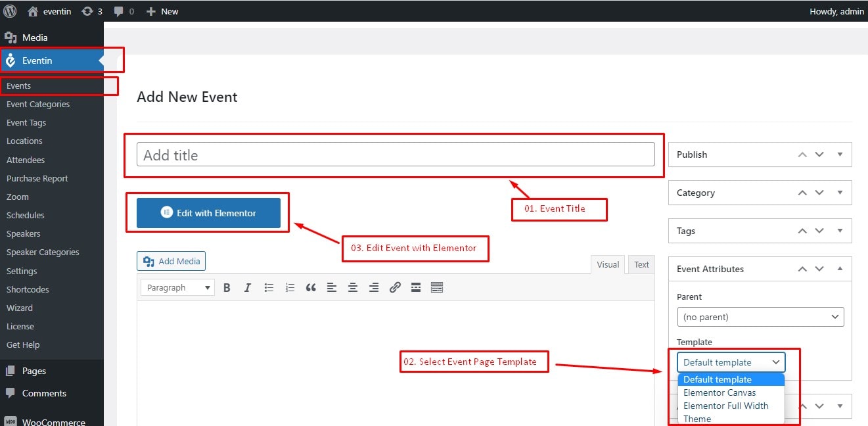868x426 pixels.
Task: Insert a numbered list
Action: (290, 287)
